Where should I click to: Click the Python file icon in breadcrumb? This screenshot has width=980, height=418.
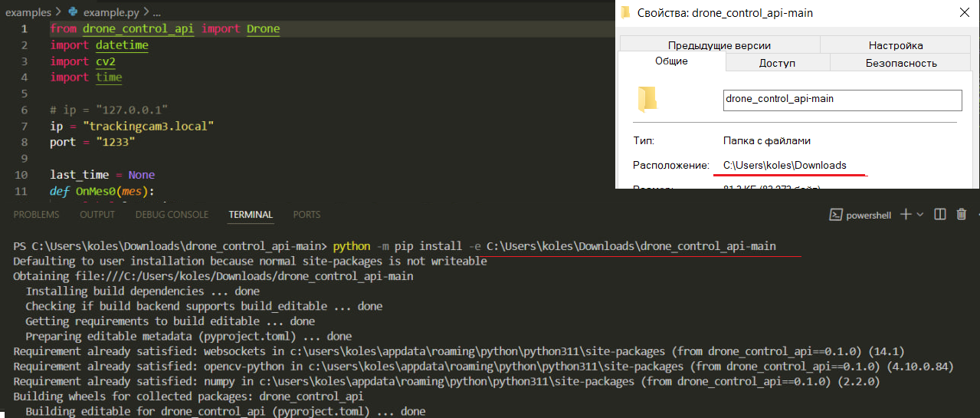(73, 12)
